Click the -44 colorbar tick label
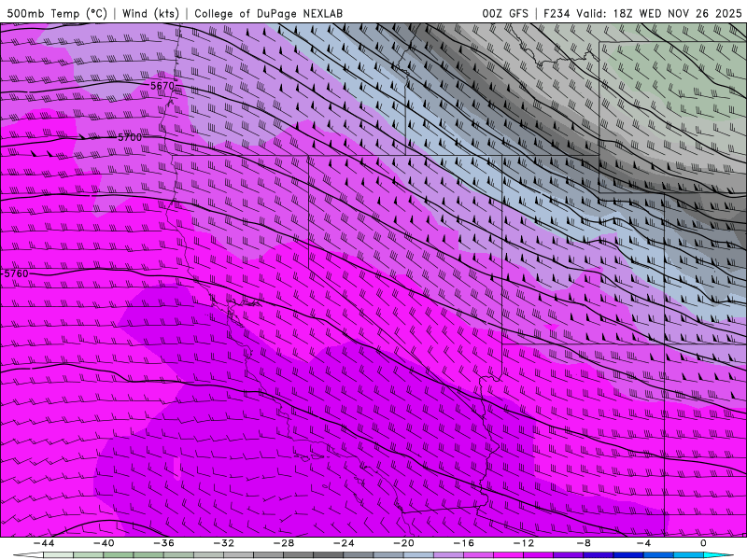Screen dimensions: 747x560 (x=44, y=543)
